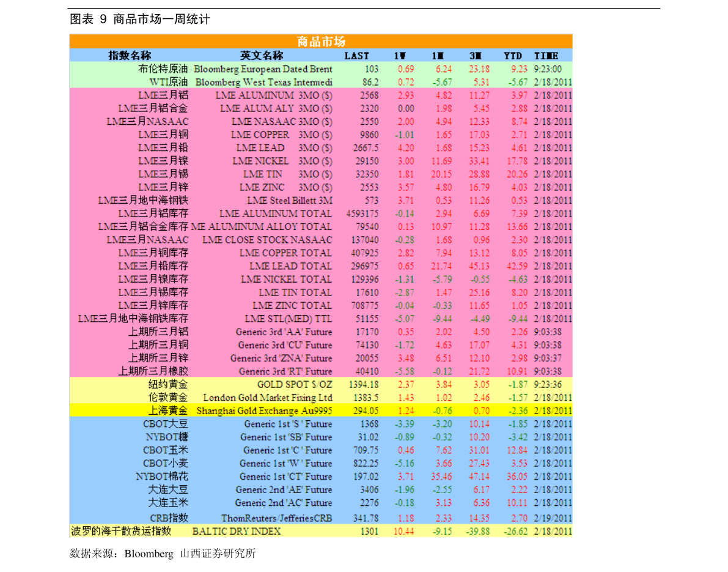Screen dimensions: 728x572
Task: Click the 10.44 value in Baltic row
Action: point(403,531)
